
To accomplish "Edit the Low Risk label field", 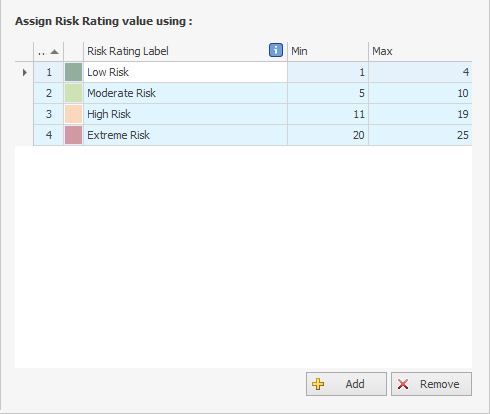I will click(x=185, y=72).
